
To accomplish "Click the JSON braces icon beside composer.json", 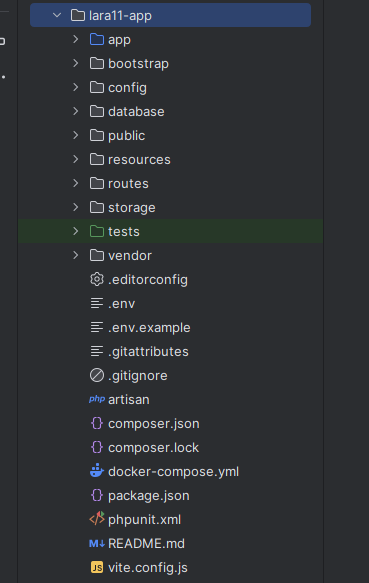I will (97, 423).
